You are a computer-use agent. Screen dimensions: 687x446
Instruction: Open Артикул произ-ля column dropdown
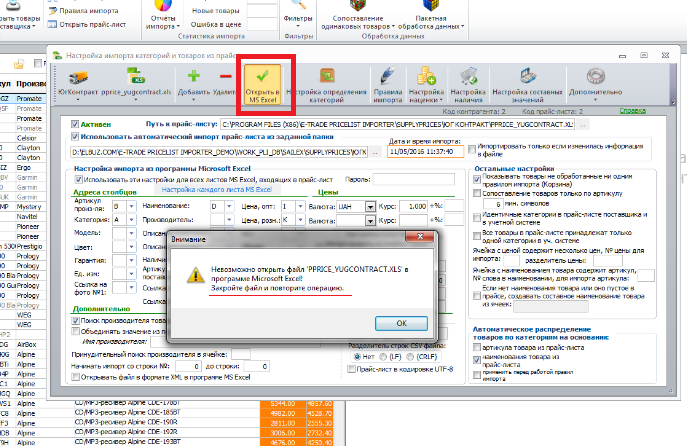click(131, 206)
